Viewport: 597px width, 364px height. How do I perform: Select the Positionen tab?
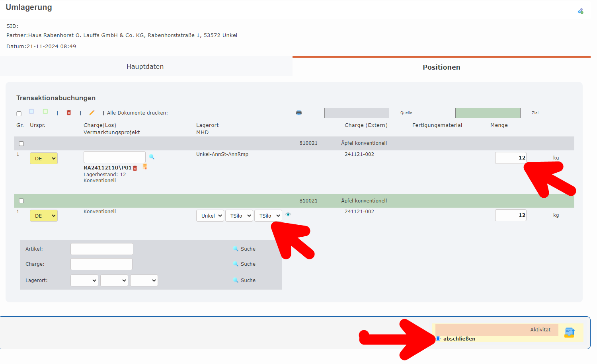(441, 67)
